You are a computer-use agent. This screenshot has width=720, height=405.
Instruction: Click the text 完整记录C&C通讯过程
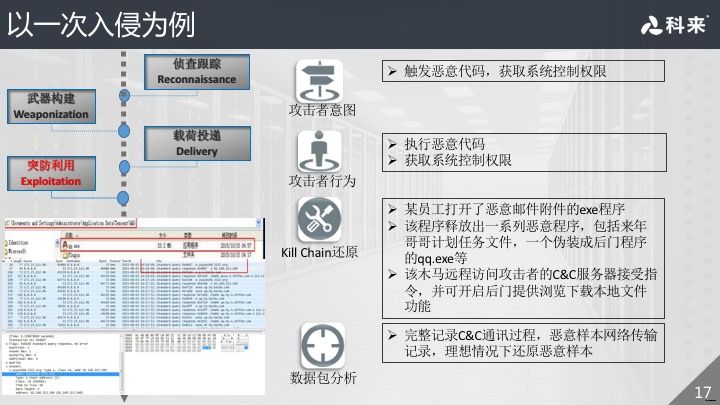pyautogui.click(x=472, y=335)
